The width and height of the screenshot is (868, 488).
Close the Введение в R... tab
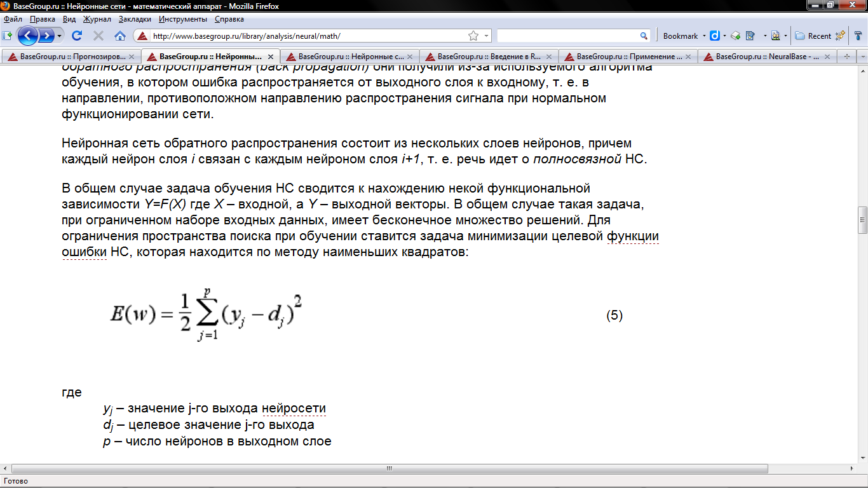pos(549,57)
